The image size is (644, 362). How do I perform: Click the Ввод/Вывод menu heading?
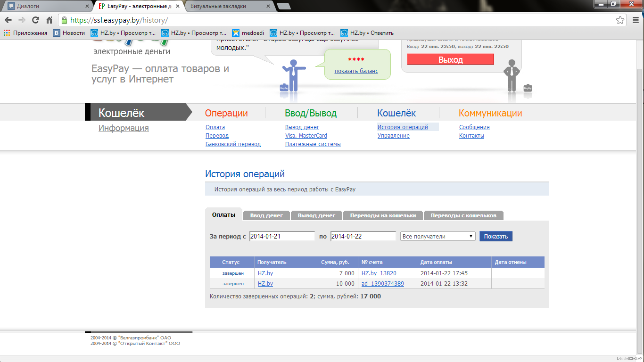(x=311, y=113)
